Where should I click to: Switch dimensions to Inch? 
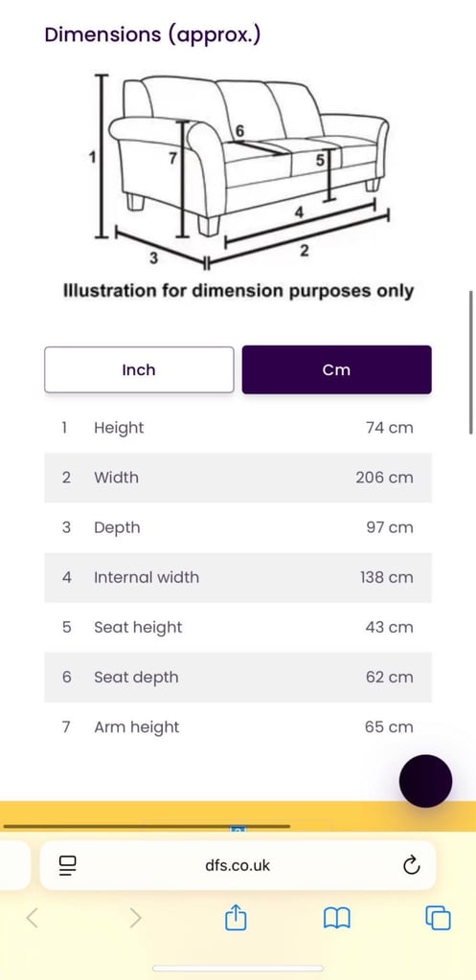139,370
